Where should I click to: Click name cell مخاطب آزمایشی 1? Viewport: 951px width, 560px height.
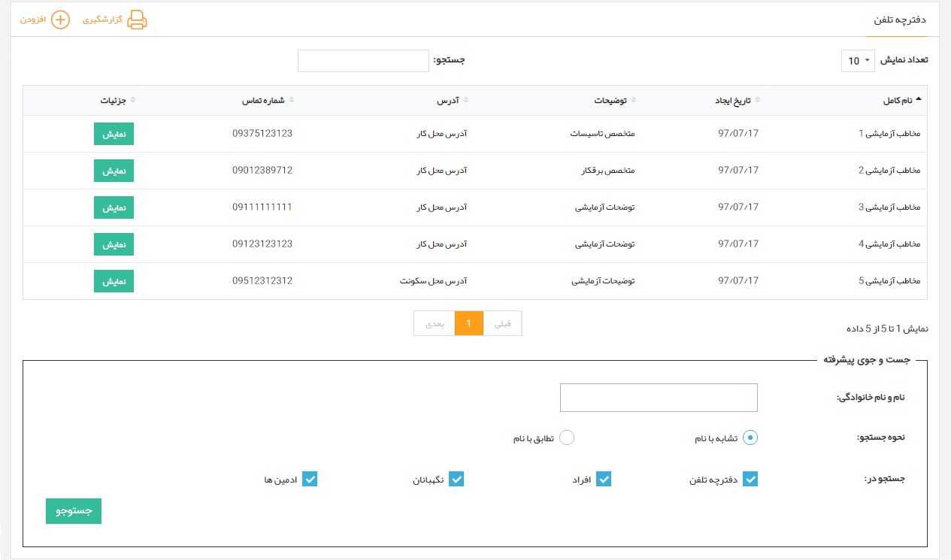[x=889, y=133]
